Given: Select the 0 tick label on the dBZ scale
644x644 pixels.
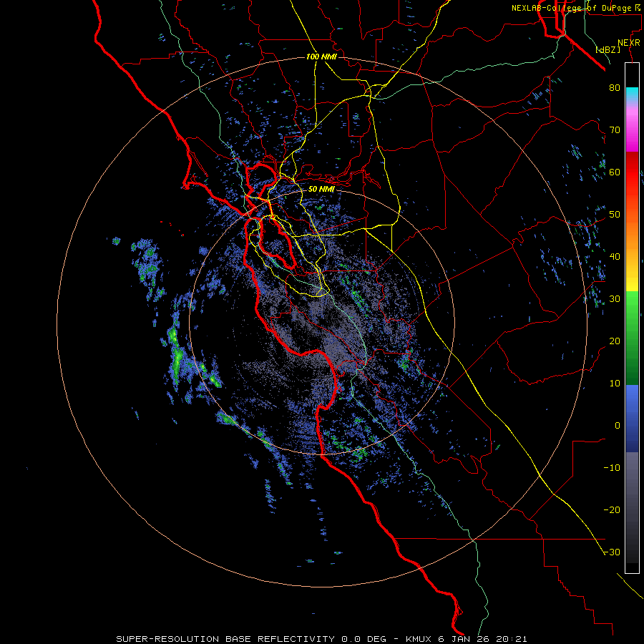Looking at the screenshot, I should 618,426.
